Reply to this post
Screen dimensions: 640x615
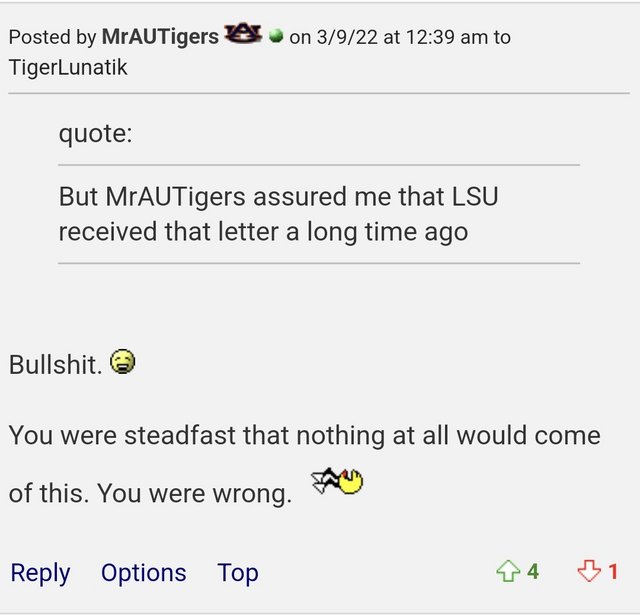[40, 573]
